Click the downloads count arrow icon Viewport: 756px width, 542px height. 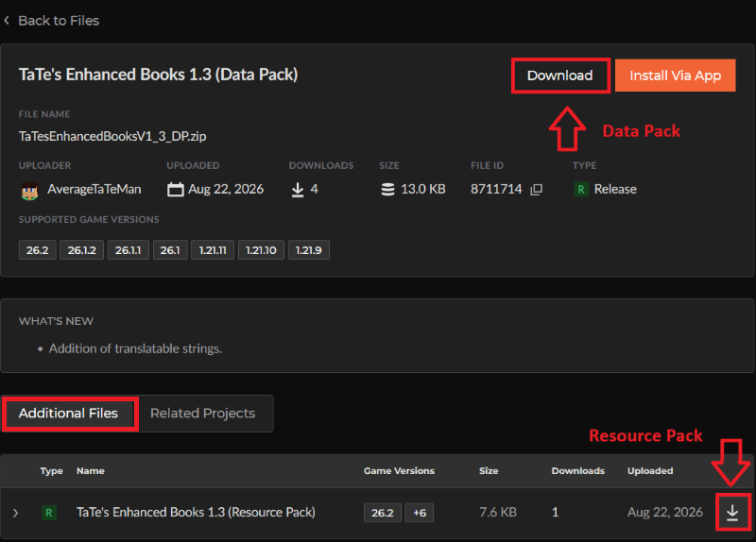pyautogui.click(x=298, y=190)
